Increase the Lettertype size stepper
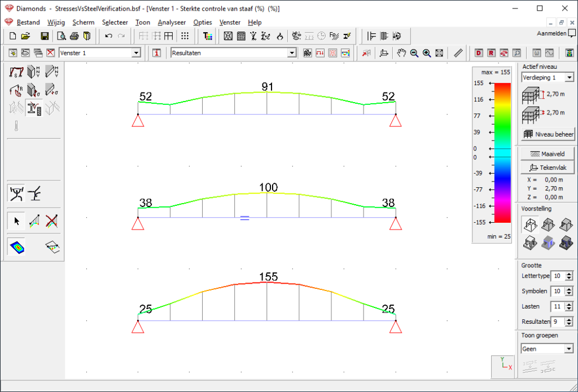The height and width of the screenshot is (392, 578). coord(569,274)
